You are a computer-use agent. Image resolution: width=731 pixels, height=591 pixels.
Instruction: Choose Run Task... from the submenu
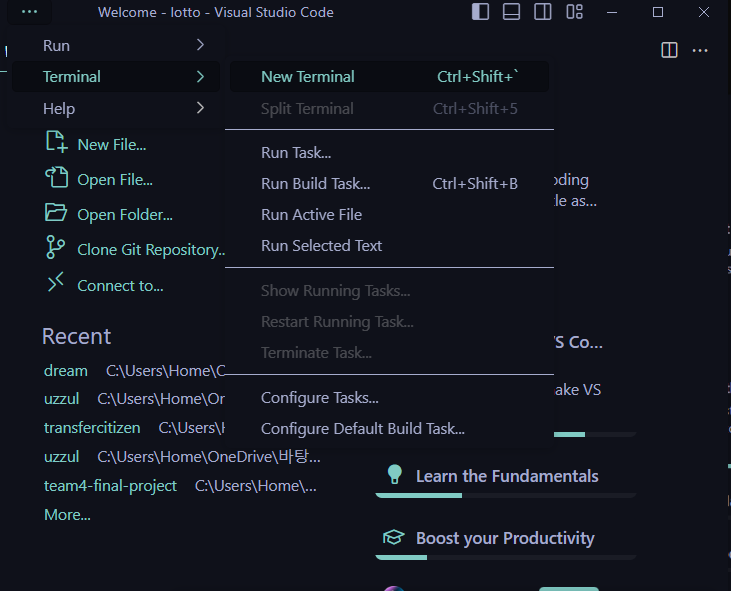(x=389, y=152)
